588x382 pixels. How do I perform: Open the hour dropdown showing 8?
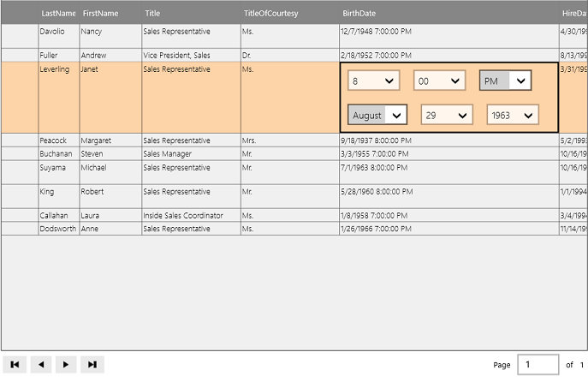(x=374, y=81)
